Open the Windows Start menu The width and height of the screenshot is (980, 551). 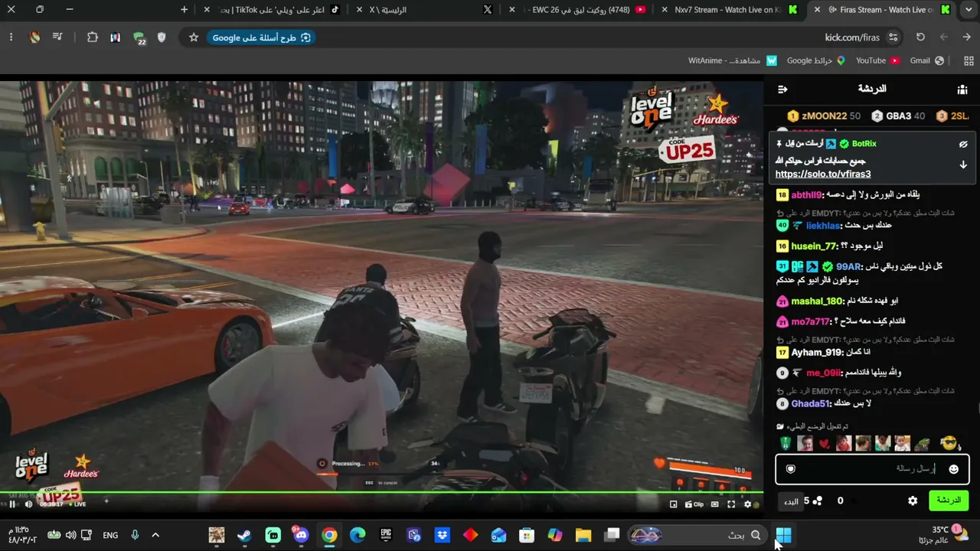point(783,535)
